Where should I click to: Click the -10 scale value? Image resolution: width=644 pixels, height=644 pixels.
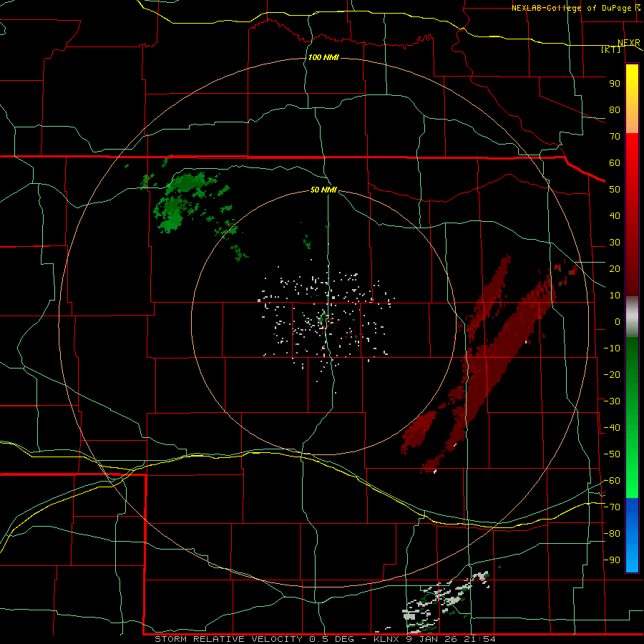click(612, 348)
